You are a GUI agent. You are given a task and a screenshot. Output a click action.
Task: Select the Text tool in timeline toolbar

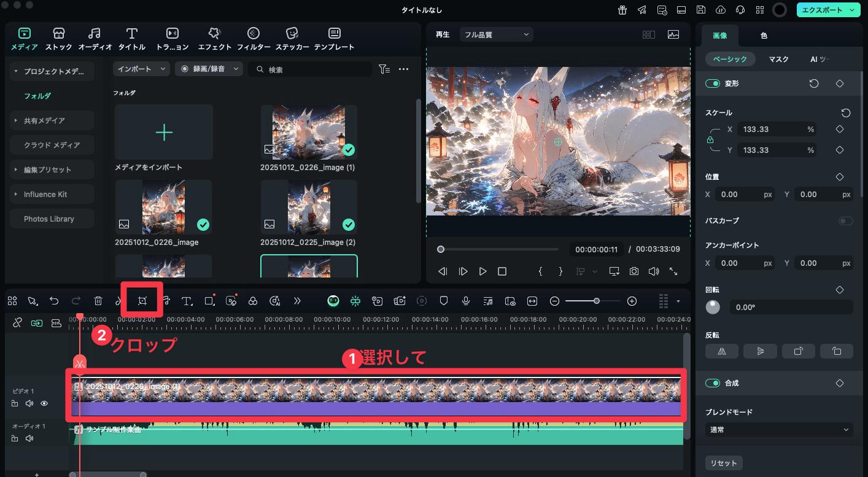tap(187, 301)
